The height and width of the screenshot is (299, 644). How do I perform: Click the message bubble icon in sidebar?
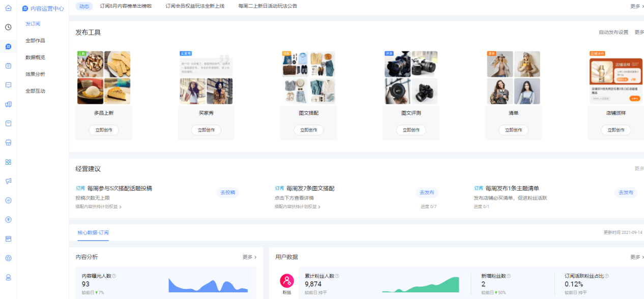tap(8, 85)
